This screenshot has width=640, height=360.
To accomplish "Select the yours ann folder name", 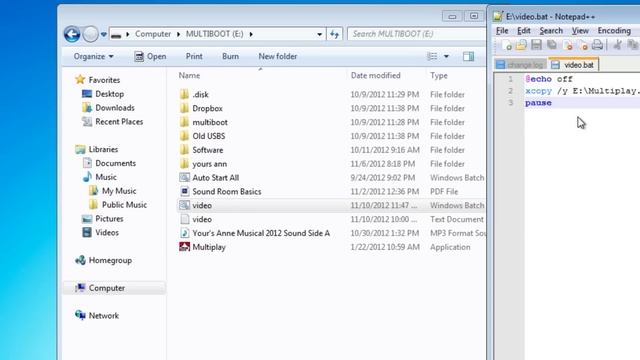I will coord(209,164).
